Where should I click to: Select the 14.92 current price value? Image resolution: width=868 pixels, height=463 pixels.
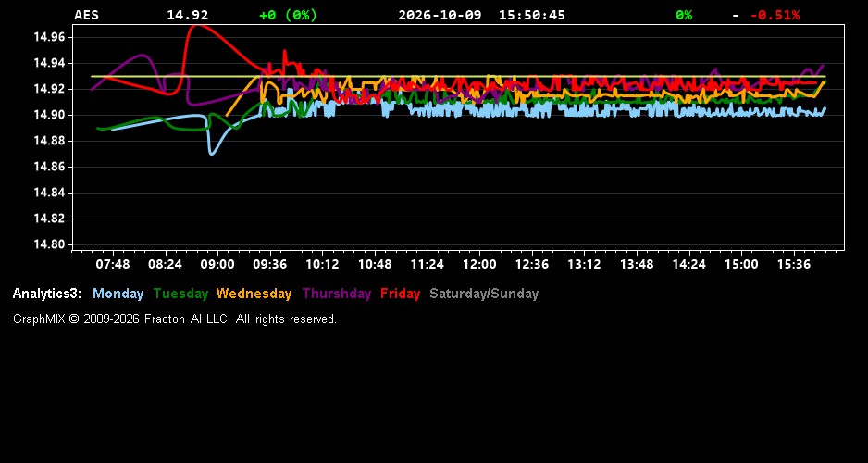pyautogui.click(x=188, y=15)
